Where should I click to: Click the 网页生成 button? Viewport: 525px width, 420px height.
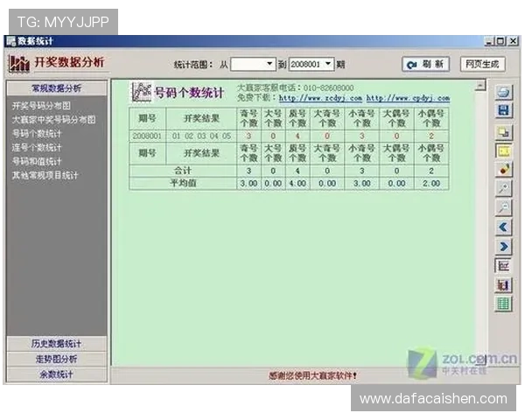point(482,64)
